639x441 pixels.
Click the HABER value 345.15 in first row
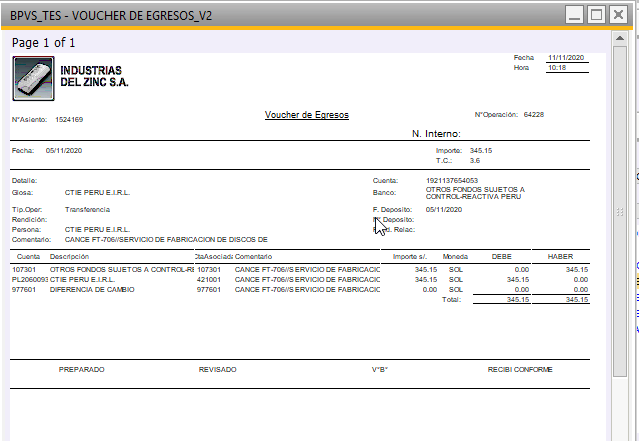coord(577,270)
